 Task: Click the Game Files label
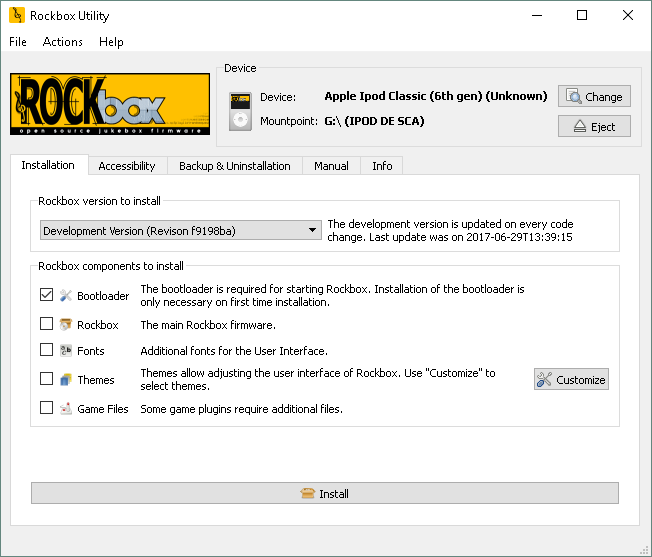(x=103, y=409)
